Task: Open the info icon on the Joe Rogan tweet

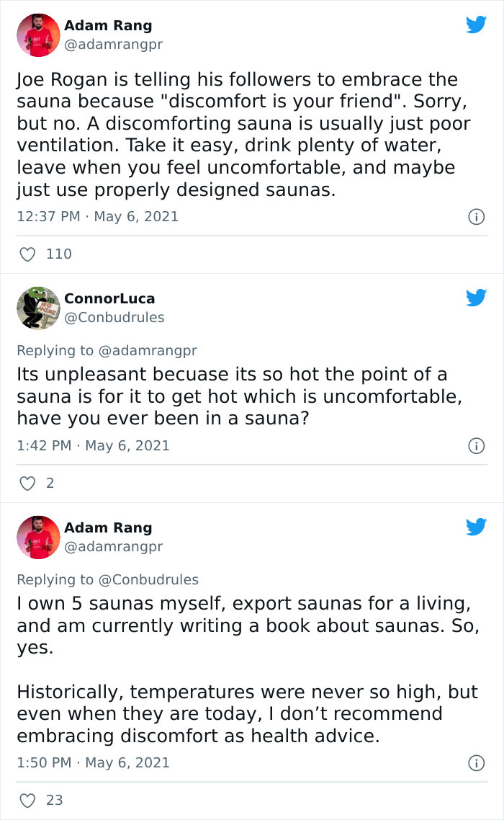Action: [x=477, y=216]
